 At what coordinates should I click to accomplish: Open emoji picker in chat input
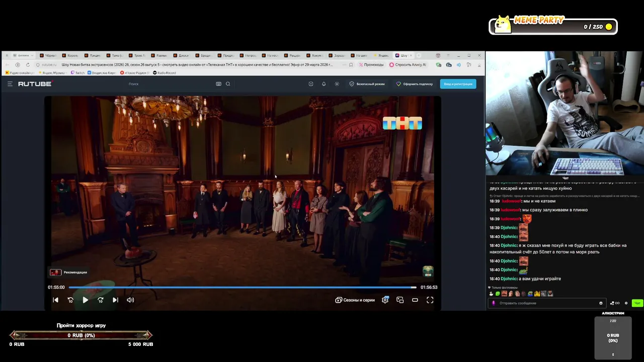601,303
